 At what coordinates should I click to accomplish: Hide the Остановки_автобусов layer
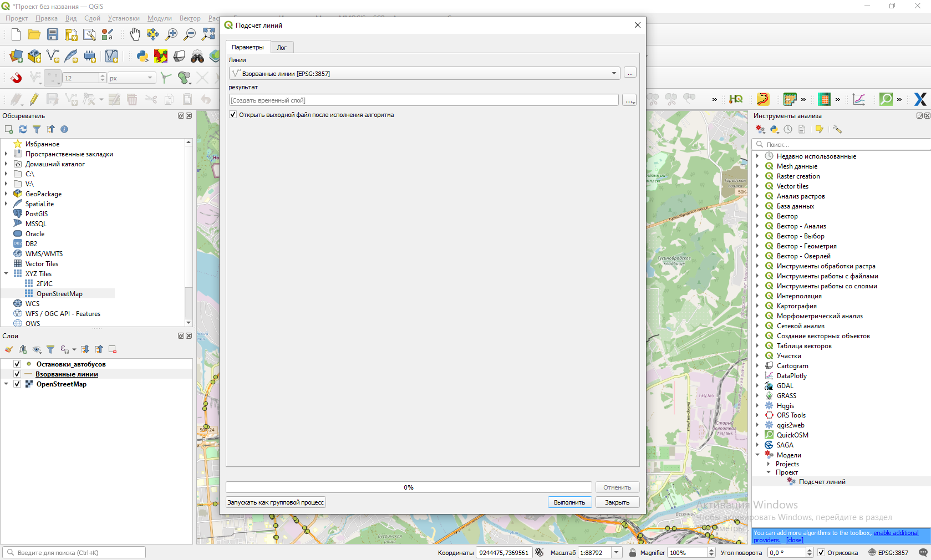click(17, 364)
